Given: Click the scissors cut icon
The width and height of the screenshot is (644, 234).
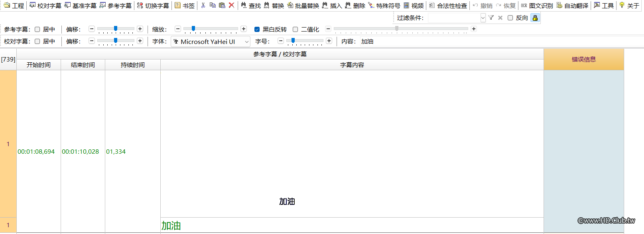Looking at the screenshot, I should point(203,6).
